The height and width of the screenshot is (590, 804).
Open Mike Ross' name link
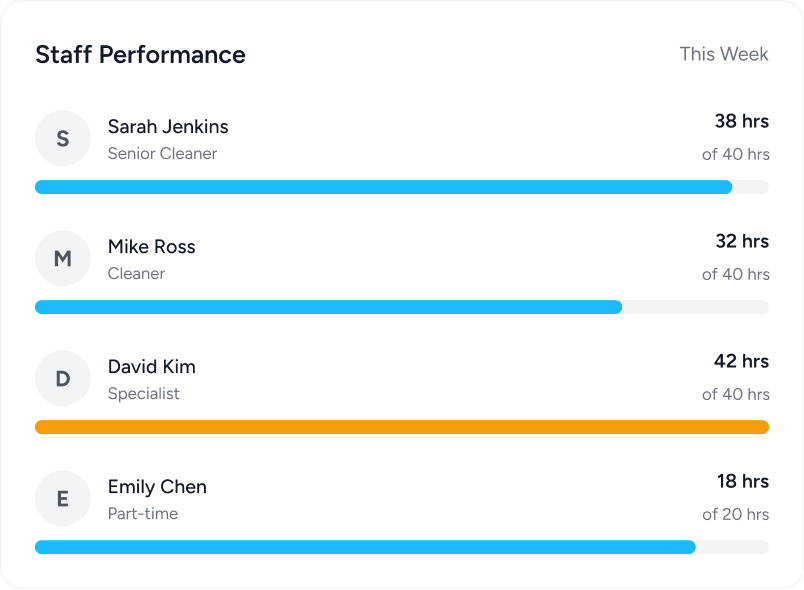152,246
